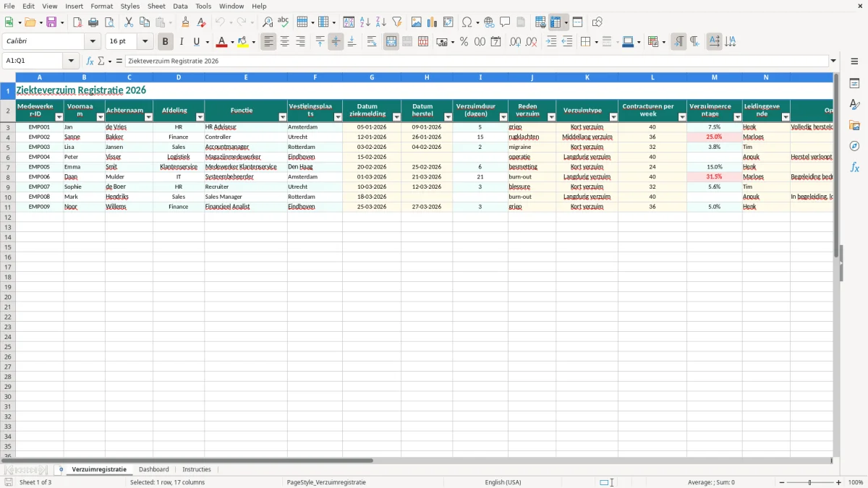Sort descending Z to A
Screen dimensions: 868x488
[381, 22]
